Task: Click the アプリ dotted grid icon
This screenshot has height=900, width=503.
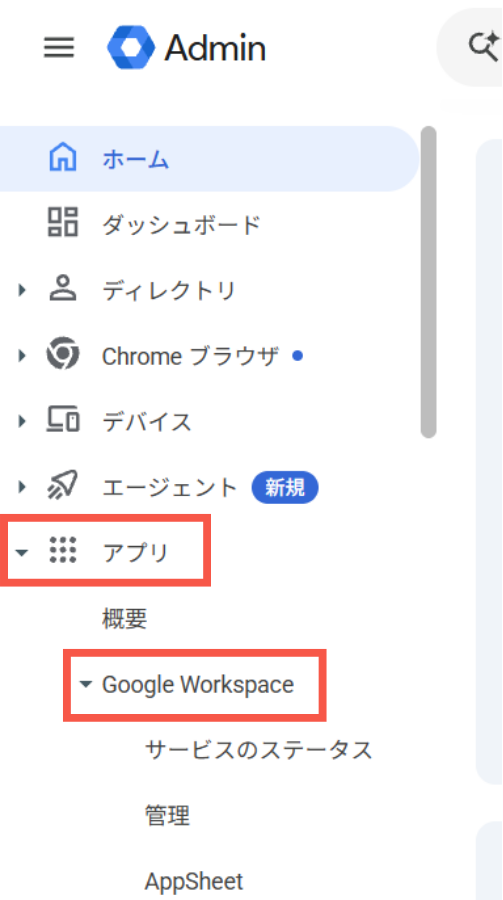Action: tap(63, 551)
